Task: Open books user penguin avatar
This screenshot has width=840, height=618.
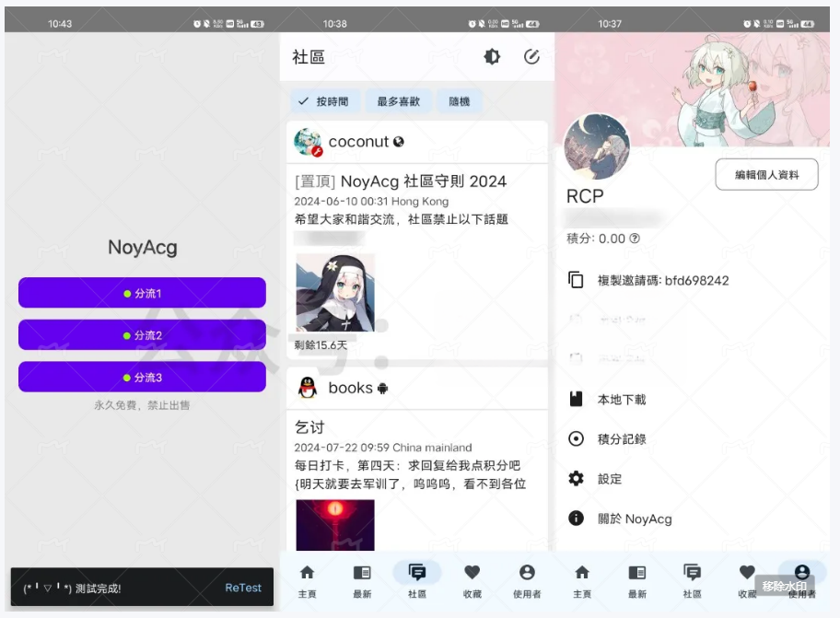Action: 308,388
